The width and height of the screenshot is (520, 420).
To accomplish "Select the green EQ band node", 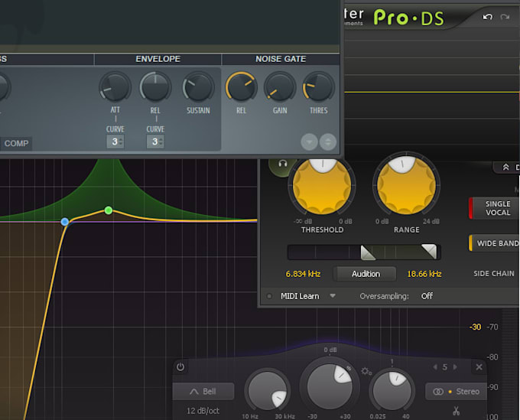I will pos(109,210).
